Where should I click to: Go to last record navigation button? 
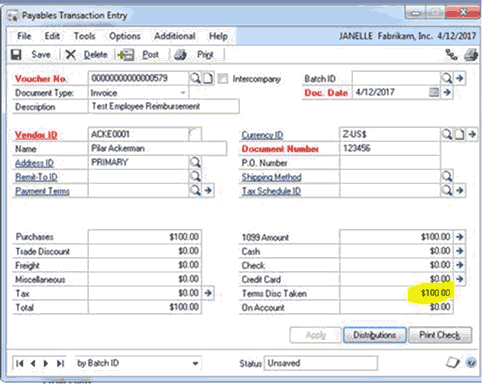click(60, 363)
